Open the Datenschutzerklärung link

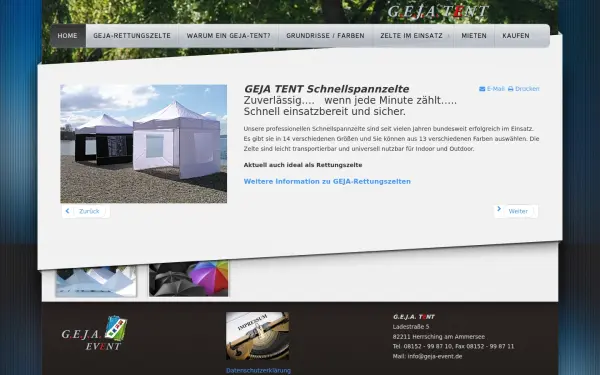pos(258,370)
